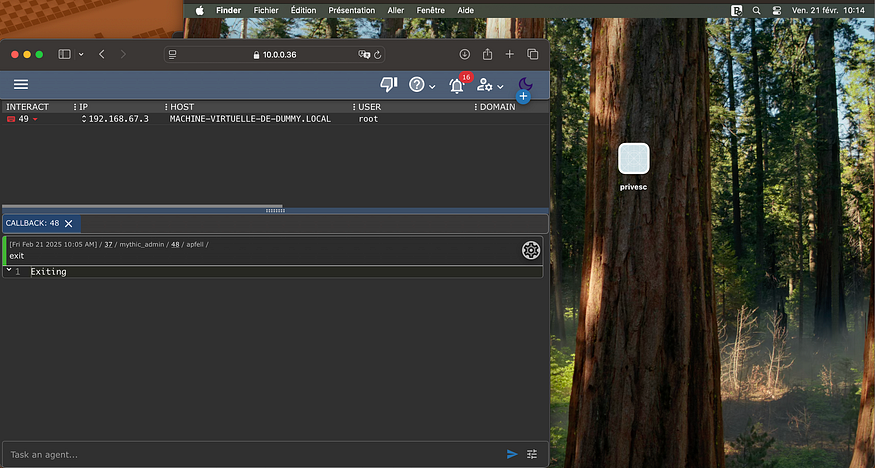Click the blue plus floating button
Image resolution: width=875 pixels, height=468 pixels.
[x=523, y=97]
